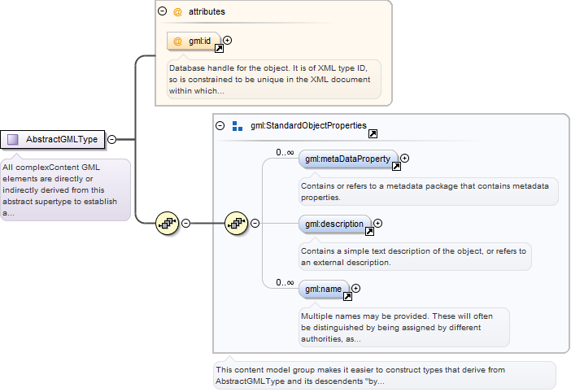Viewport: 571px width, 392px height.
Task: Collapse the inner sequence compositor
Action: pyautogui.click(x=255, y=223)
